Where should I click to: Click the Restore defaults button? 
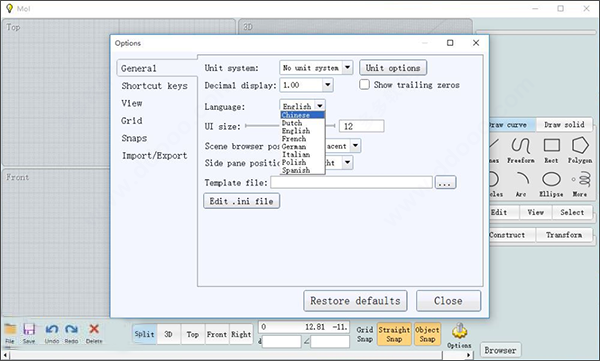tap(355, 301)
